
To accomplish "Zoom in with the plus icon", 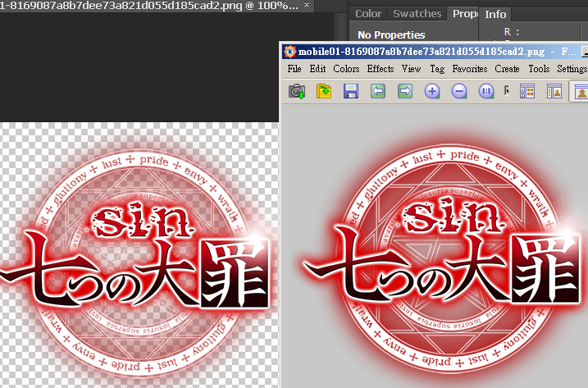I will pos(432,91).
